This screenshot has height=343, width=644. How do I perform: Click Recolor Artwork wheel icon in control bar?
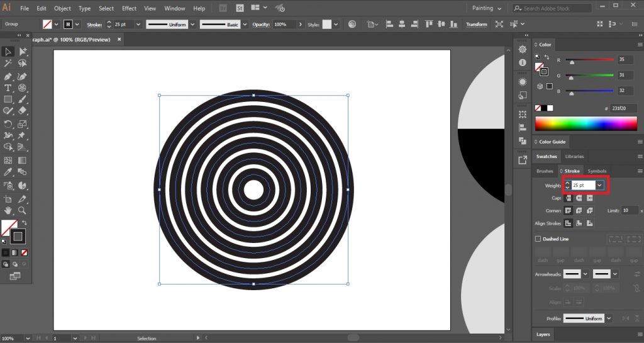coord(352,25)
